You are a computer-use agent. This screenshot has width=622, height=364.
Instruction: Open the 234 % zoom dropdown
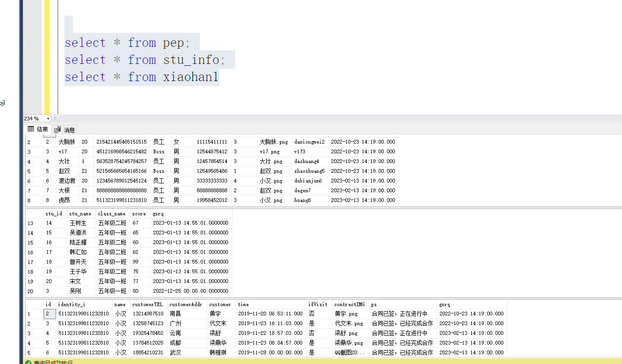tap(48, 119)
